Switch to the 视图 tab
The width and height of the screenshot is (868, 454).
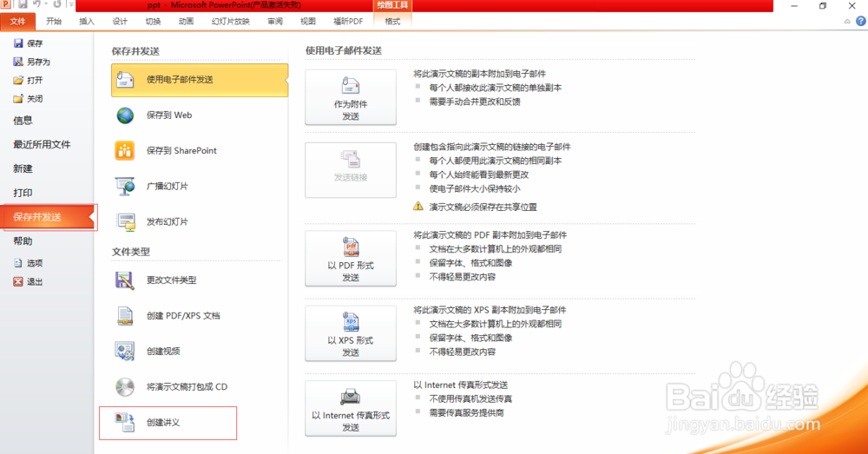coord(308,22)
